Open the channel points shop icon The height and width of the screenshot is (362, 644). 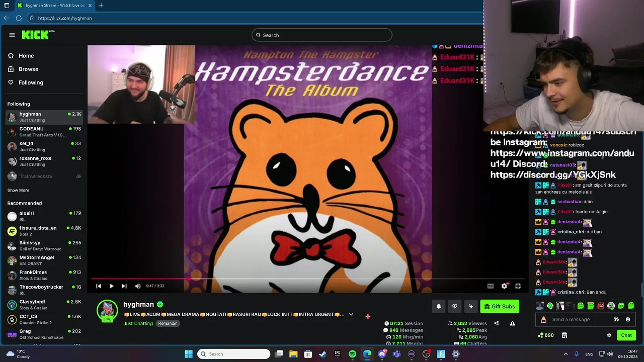[565, 335]
